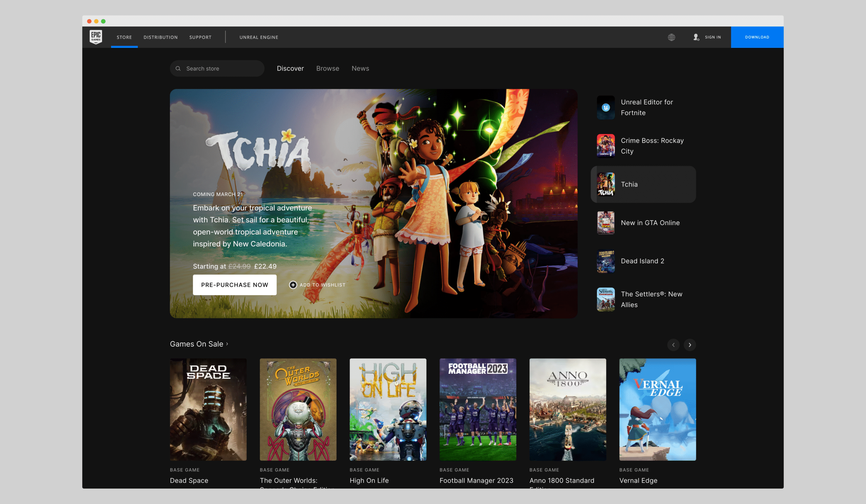
Task: Switch to the Browse tab
Action: click(x=327, y=68)
